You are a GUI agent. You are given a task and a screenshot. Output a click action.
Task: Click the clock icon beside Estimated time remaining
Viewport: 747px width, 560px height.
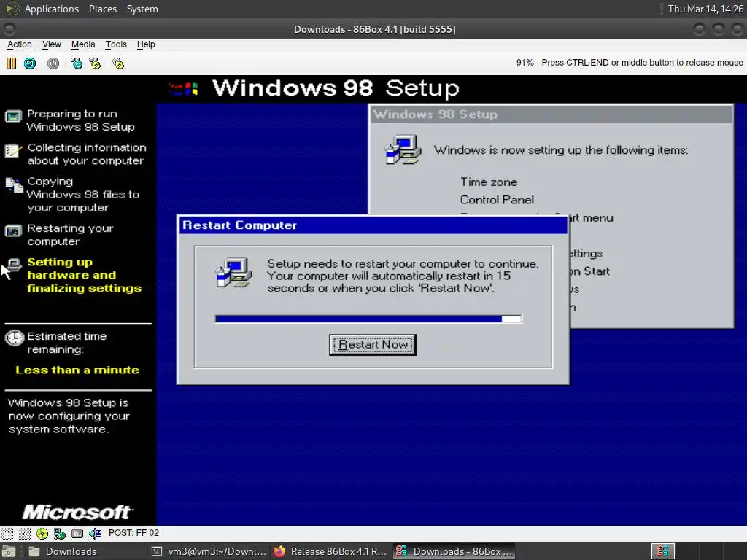(x=15, y=338)
